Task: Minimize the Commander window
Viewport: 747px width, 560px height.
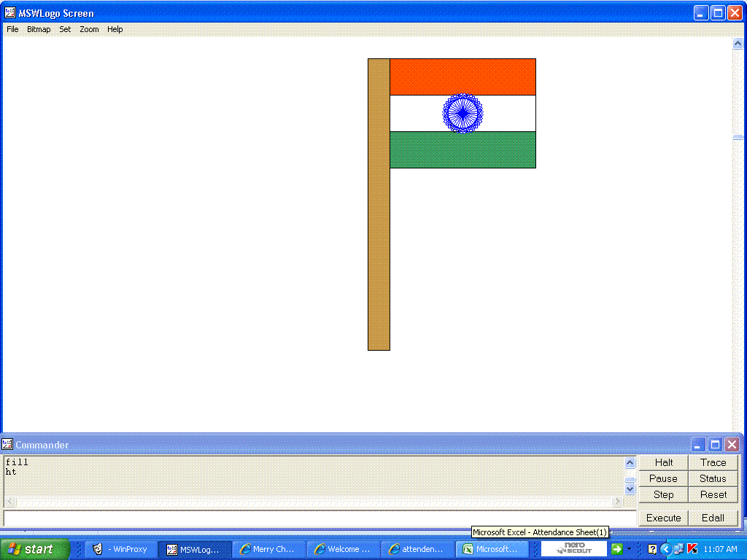Action: (697, 445)
